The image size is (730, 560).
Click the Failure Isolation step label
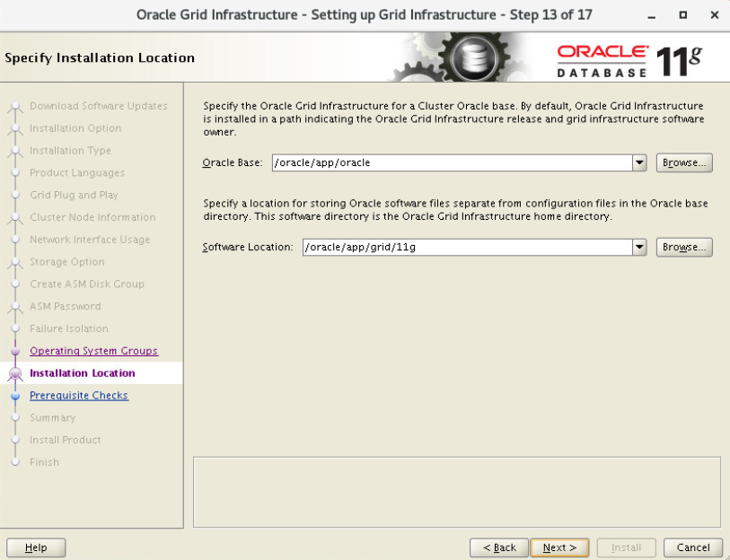[69, 328]
